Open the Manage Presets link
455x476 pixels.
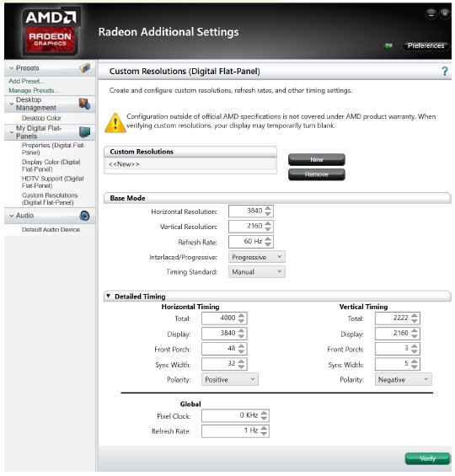34,90
